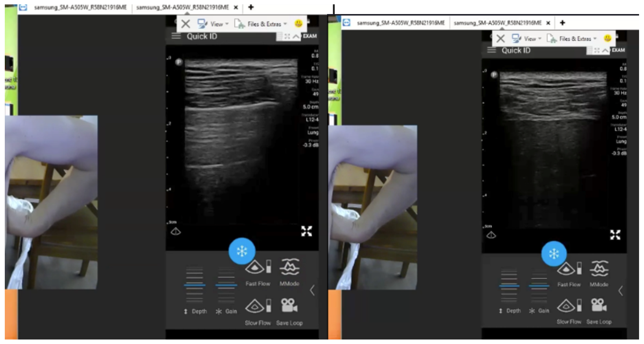Screen dimensions: 644x344
Task: Click TeamViewer logo icon in right window
Action: 346,23
